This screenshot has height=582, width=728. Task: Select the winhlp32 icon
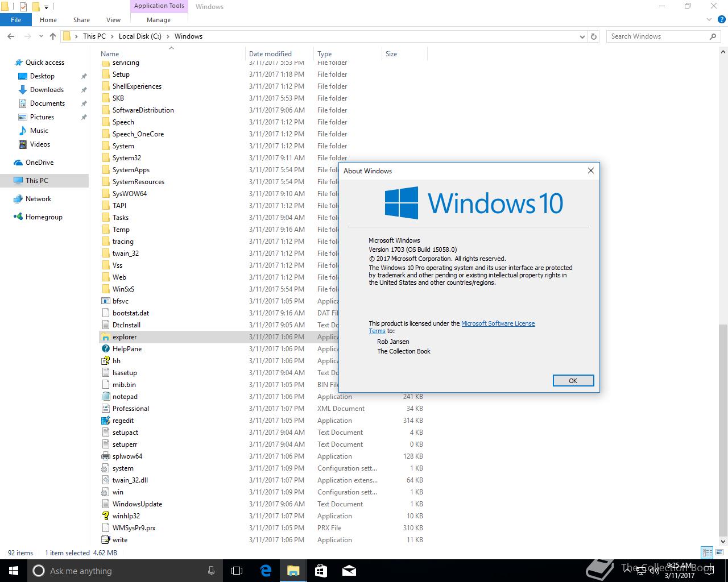coord(105,516)
